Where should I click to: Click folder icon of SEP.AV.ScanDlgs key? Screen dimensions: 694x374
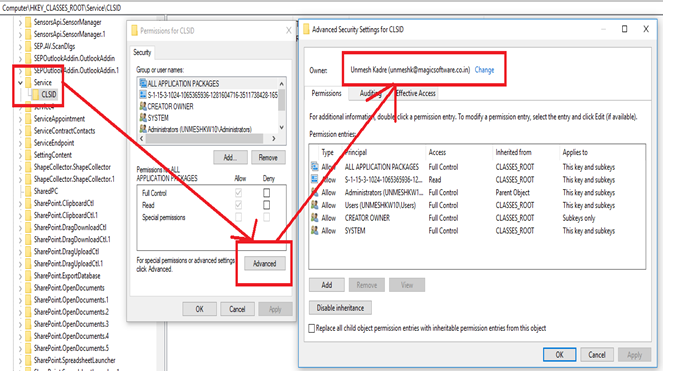28,46
